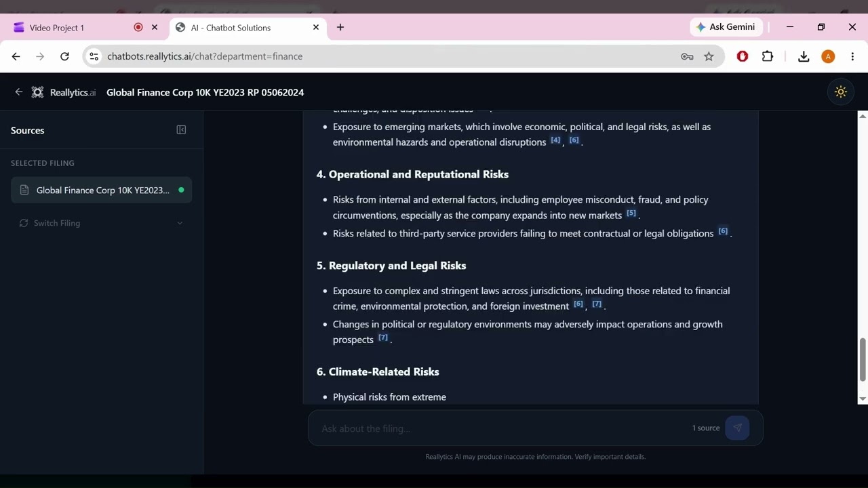The image size is (868, 488).
Task: Click the 5. Regulatory and Legal Risks heading
Action: [x=391, y=266]
